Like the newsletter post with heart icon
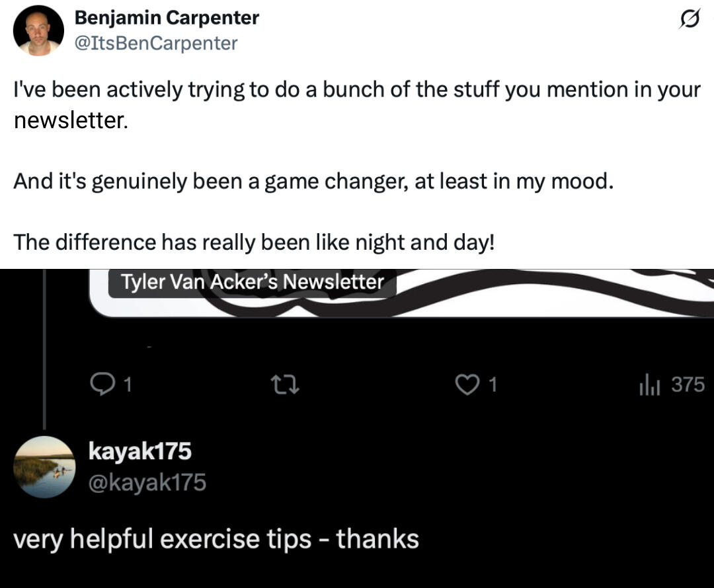The image size is (714, 588). 467,385
